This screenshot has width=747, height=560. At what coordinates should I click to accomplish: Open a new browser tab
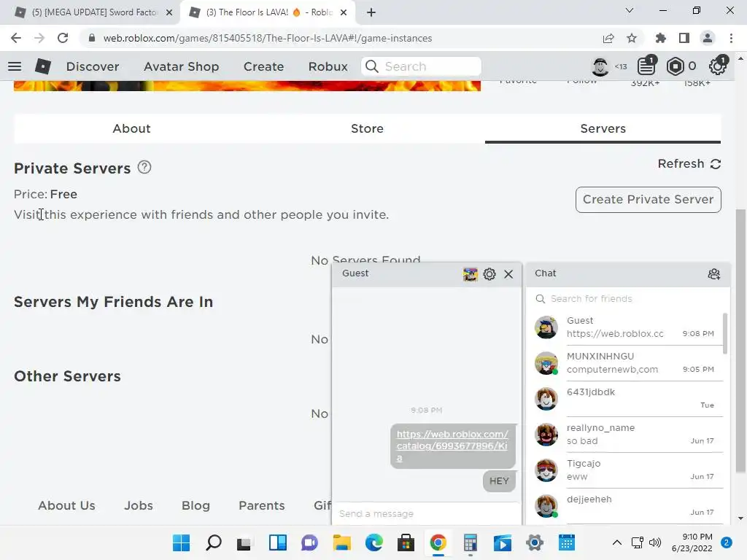(371, 12)
